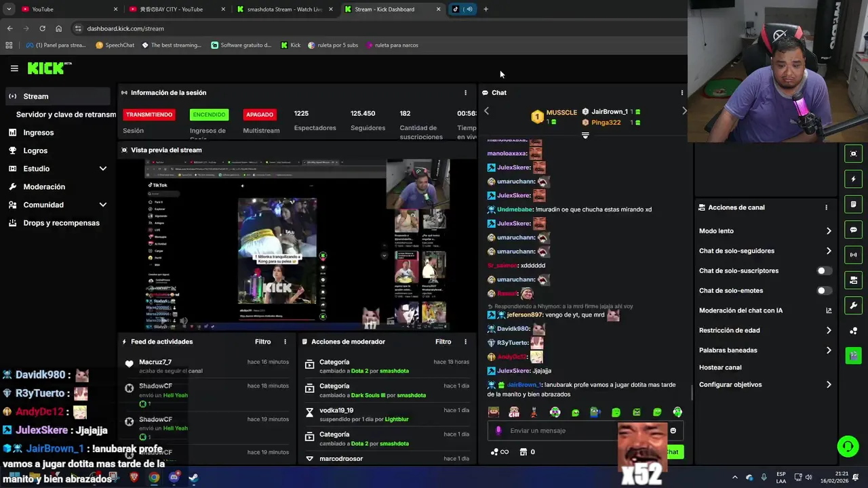
Task: Click the KICK beta logo
Action: 50,68
